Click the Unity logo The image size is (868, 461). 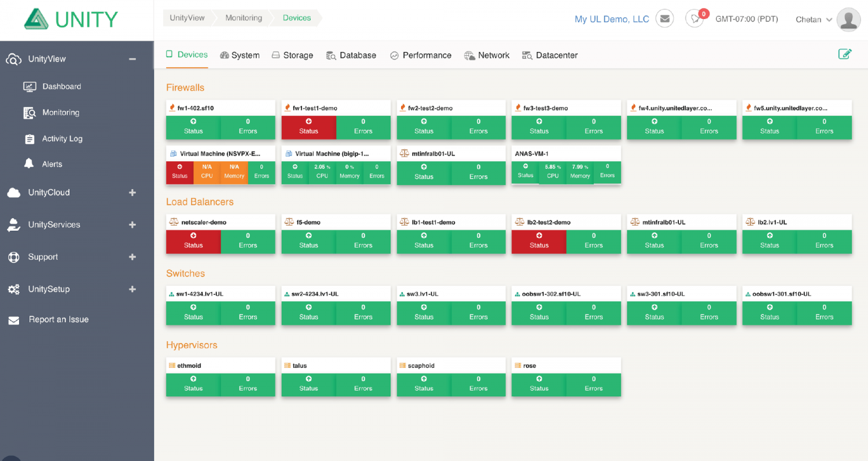[x=71, y=19]
